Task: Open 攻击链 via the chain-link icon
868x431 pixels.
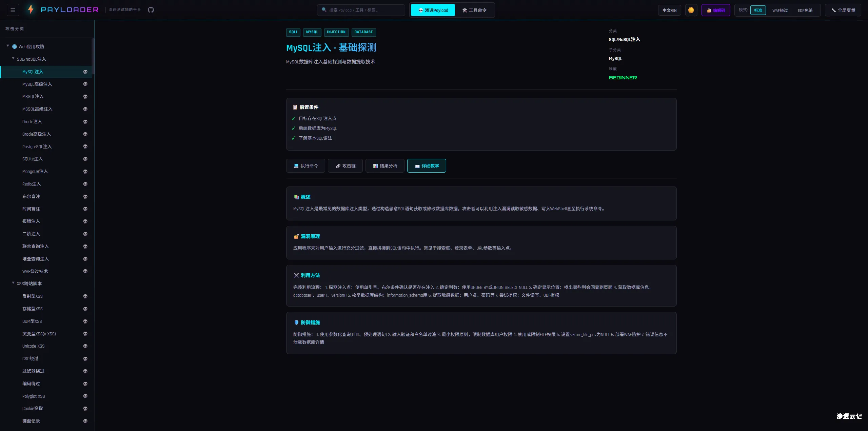Action: [x=338, y=166]
